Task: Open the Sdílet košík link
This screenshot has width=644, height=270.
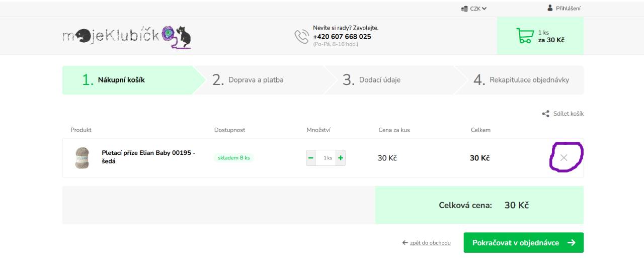Action: [x=569, y=114]
